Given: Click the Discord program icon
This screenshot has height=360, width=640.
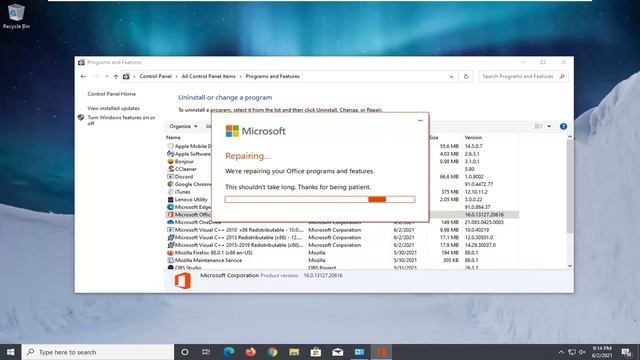Looking at the screenshot, I should tap(171, 177).
